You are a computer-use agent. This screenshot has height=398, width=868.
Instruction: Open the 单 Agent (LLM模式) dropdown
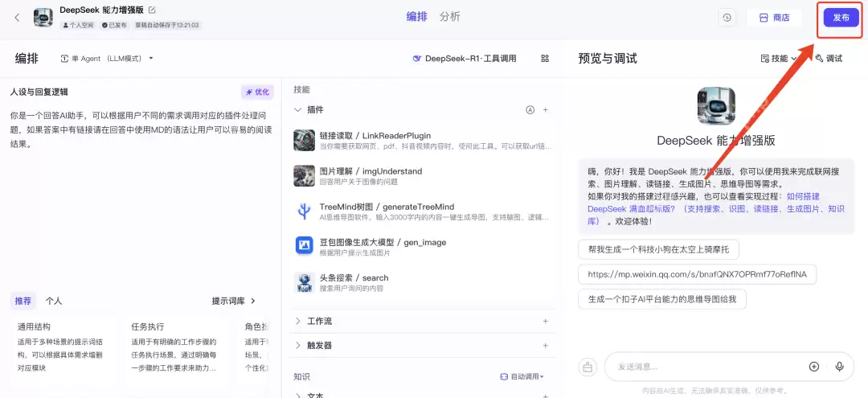coord(106,58)
